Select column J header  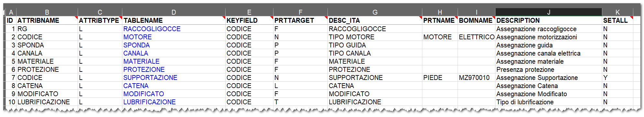(x=549, y=12)
